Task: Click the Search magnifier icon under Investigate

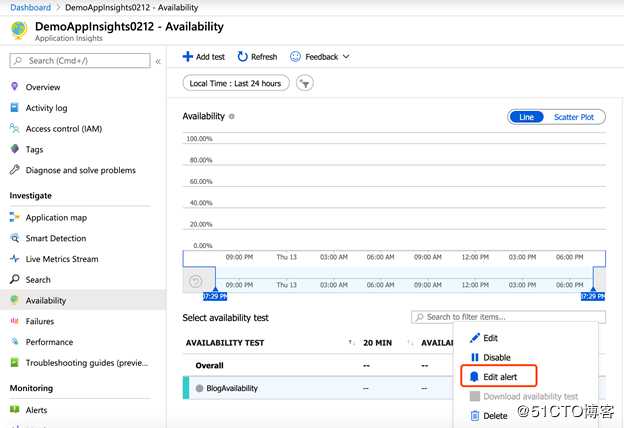Action: pos(14,279)
